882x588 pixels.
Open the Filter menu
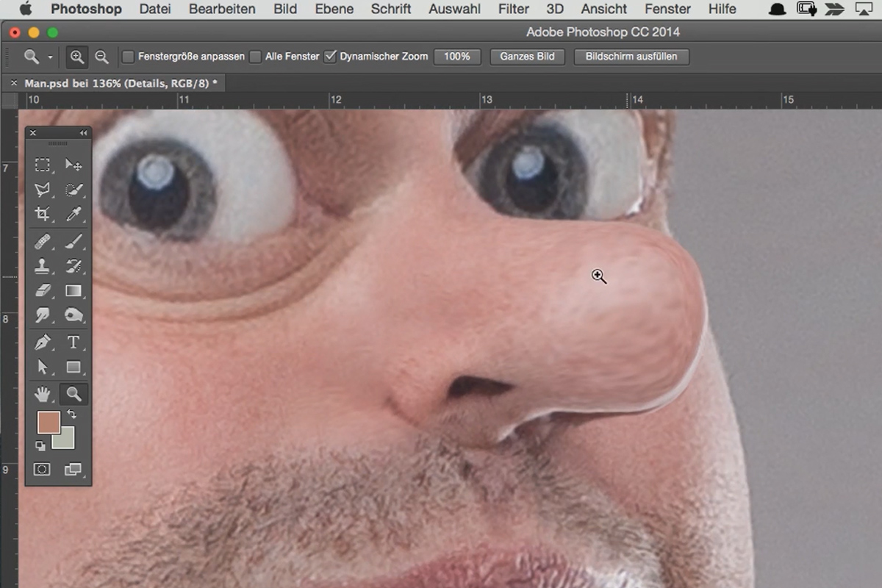[x=513, y=9]
